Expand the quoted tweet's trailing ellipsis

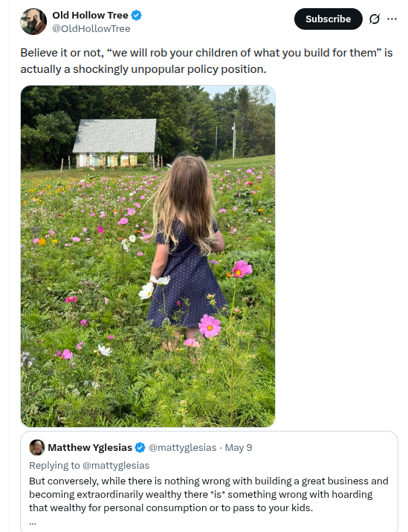[x=33, y=523]
